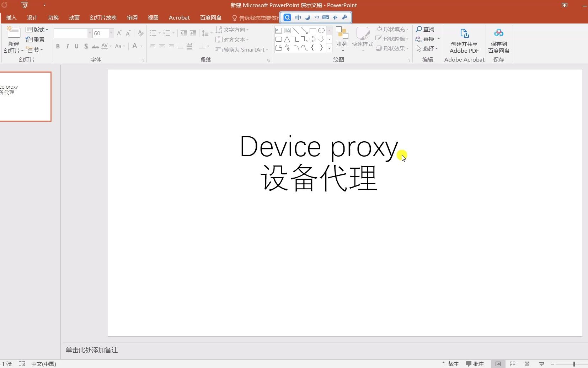
Task: Switch to the 设计 ribbon tab
Action: (x=32, y=17)
